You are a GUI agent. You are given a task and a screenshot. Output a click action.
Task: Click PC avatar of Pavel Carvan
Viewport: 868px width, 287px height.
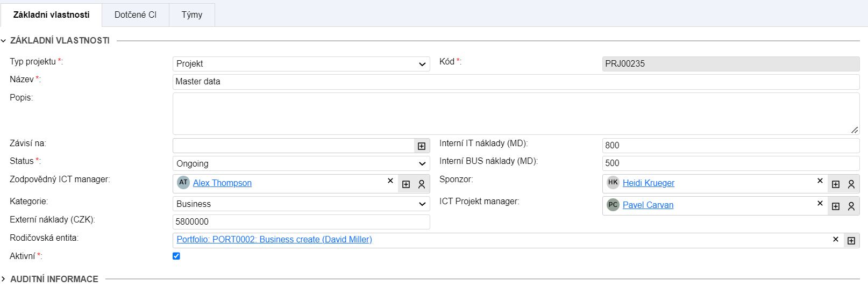[x=613, y=205]
